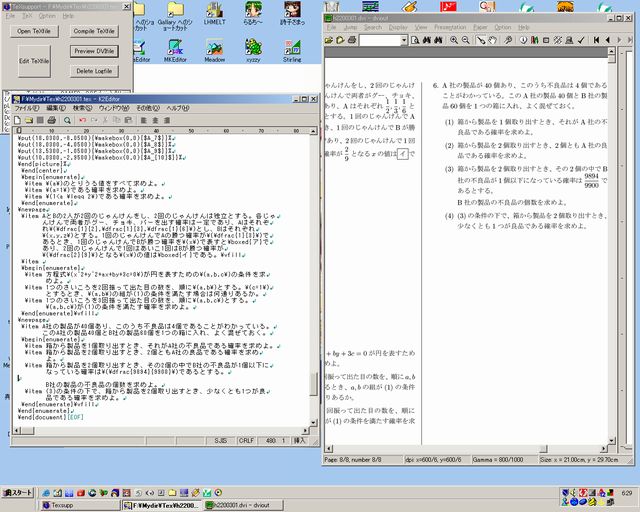The height and width of the screenshot is (512, 640).
Task: Open ヘルプ menu in K2Editor
Action: (178, 108)
